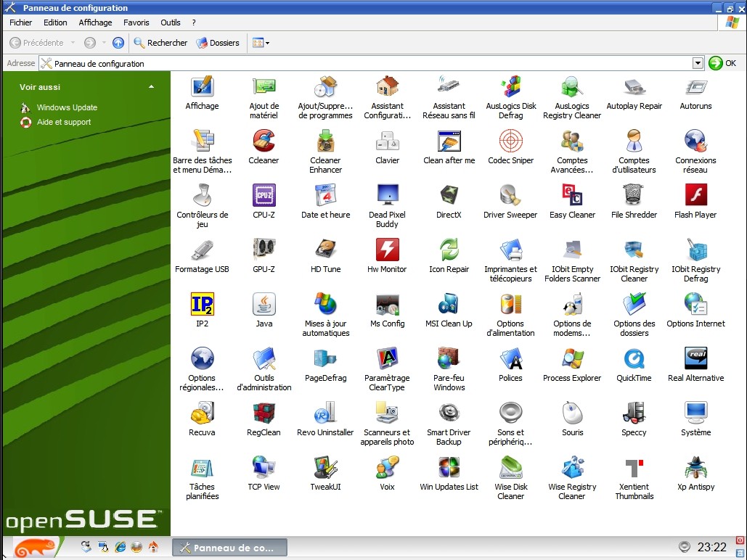Open the Aide et support link
Viewport: 747px width, 560px height.
(64, 122)
